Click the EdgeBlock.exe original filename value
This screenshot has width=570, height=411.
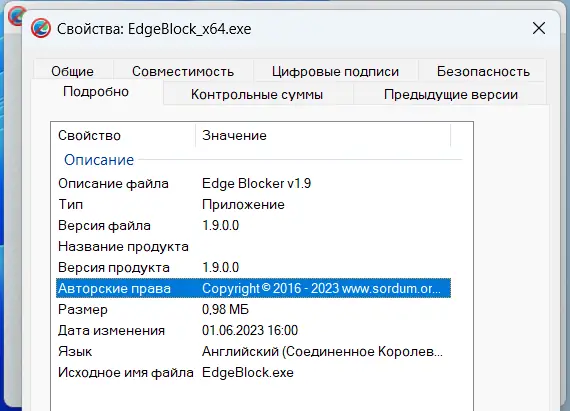(248, 373)
